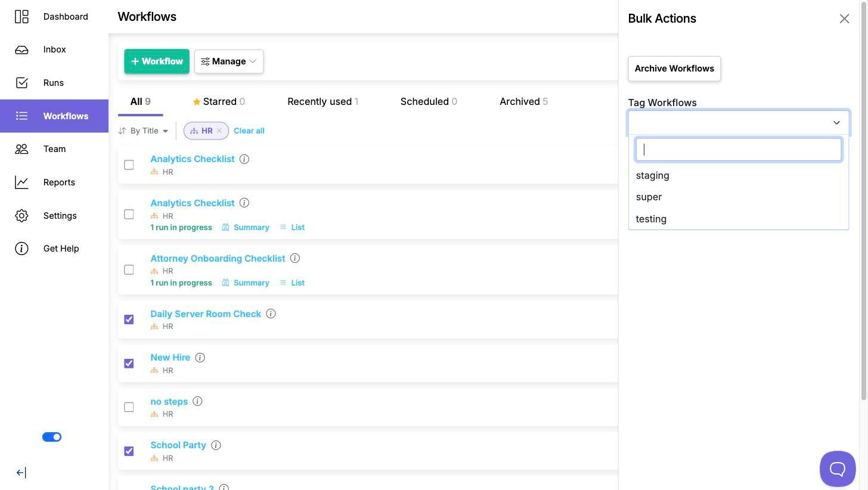Click the Clear all filters link
The height and width of the screenshot is (490, 868).
tap(249, 131)
